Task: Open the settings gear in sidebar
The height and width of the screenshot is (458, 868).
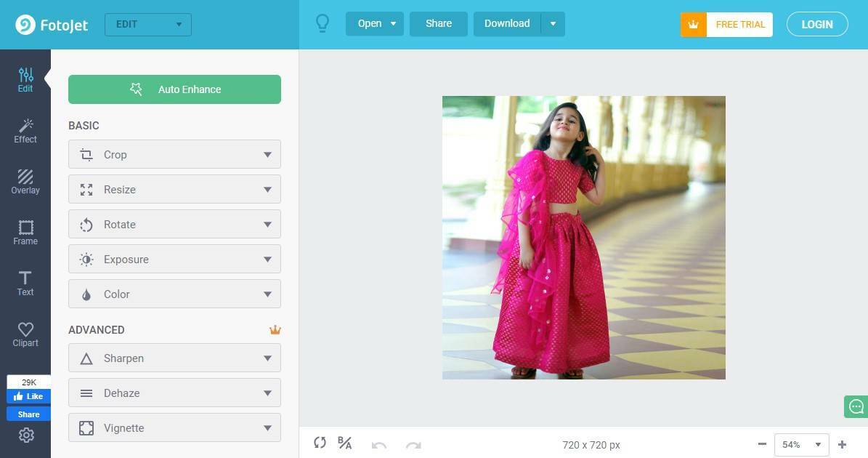Action: click(x=26, y=435)
